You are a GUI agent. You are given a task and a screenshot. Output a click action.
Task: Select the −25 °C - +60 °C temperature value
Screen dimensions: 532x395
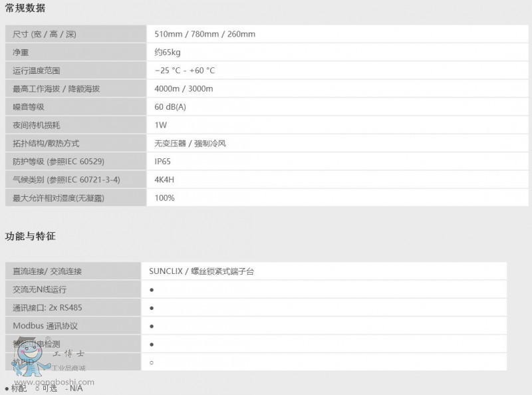tap(184, 70)
